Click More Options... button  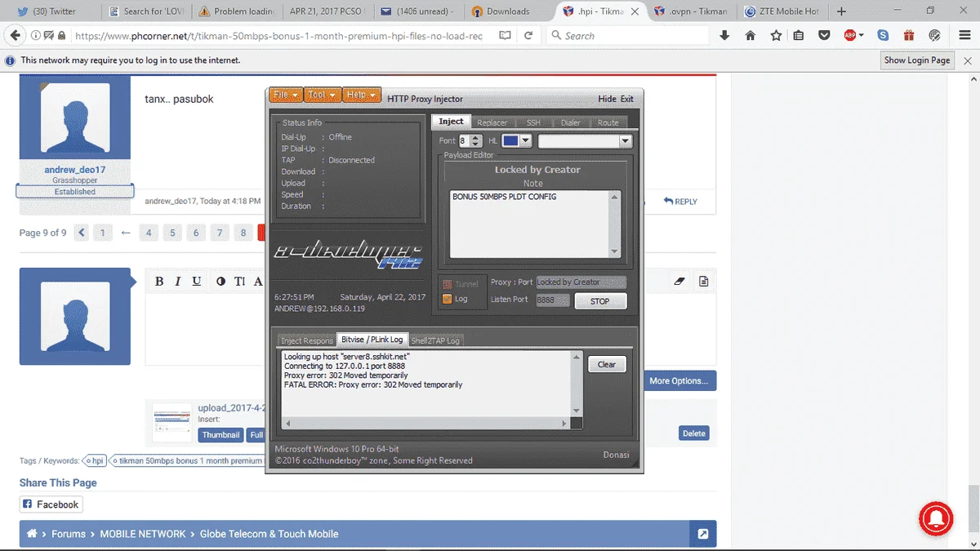[678, 380]
